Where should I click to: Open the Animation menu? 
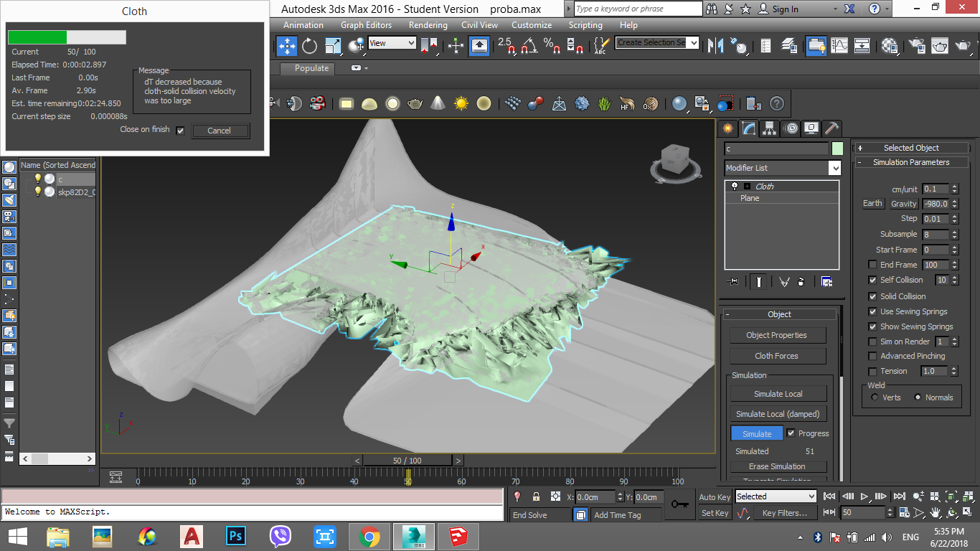point(303,24)
